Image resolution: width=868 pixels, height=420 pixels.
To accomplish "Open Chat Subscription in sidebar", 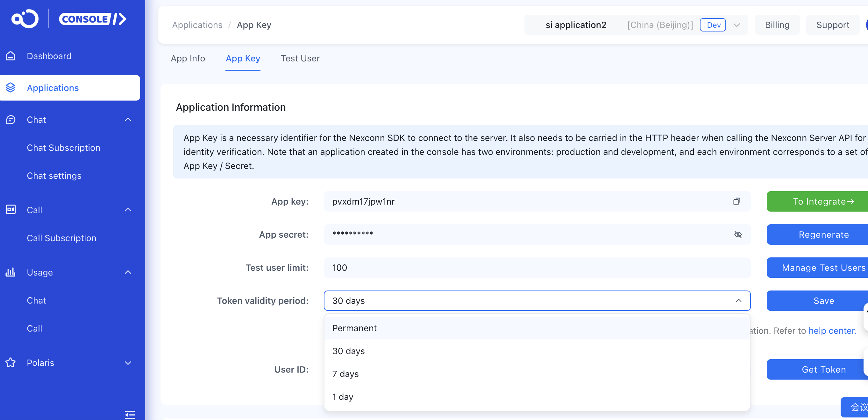I will tap(63, 148).
